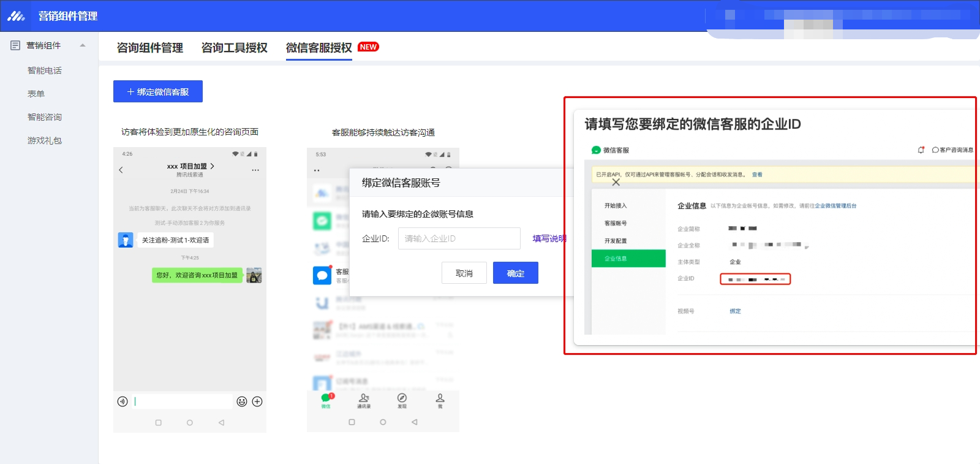Collapse the 营销组件 sidebar section
The width and height of the screenshot is (980, 464).
(83, 45)
